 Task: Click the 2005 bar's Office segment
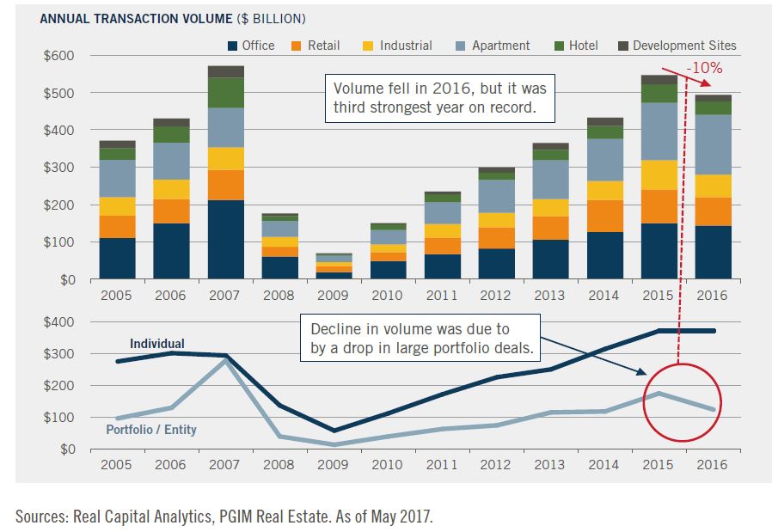point(117,259)
